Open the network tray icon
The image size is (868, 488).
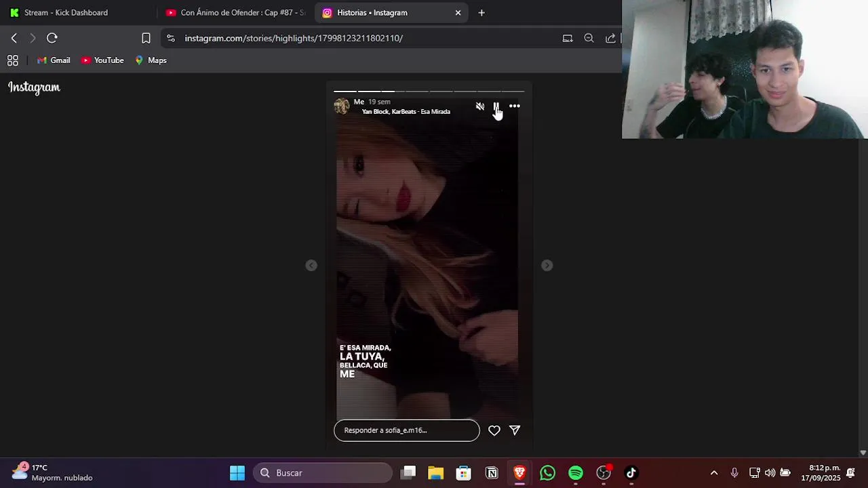click(754, 473)
